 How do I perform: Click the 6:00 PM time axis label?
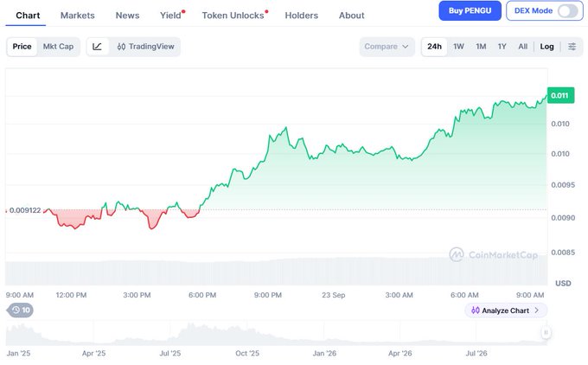[202, 295]
